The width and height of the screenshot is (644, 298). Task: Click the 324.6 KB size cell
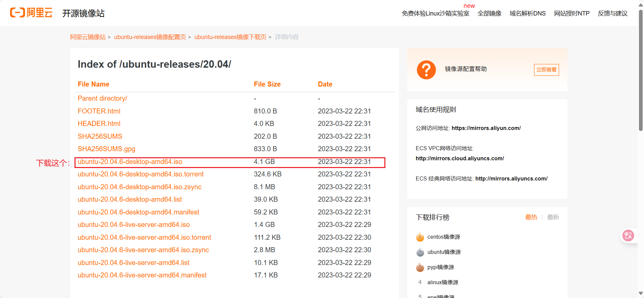[267, 174]
